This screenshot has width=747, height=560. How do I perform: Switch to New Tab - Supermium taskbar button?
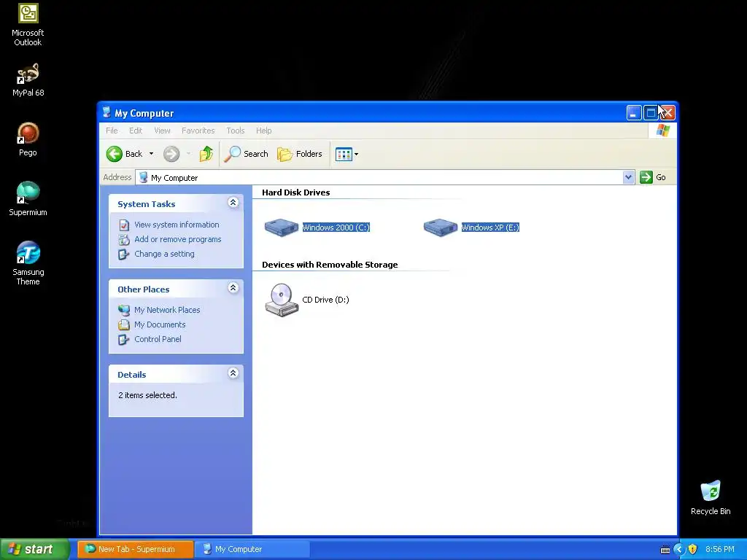(136, 549)
